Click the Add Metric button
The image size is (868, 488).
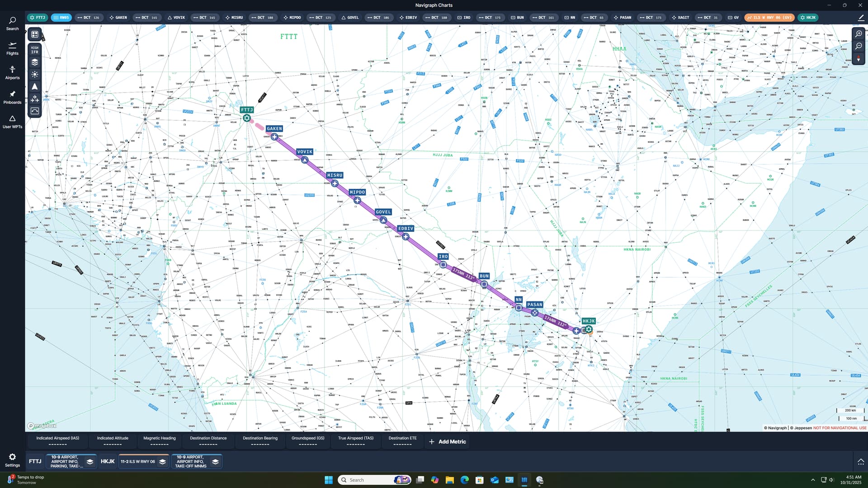[x=447, y=442]
